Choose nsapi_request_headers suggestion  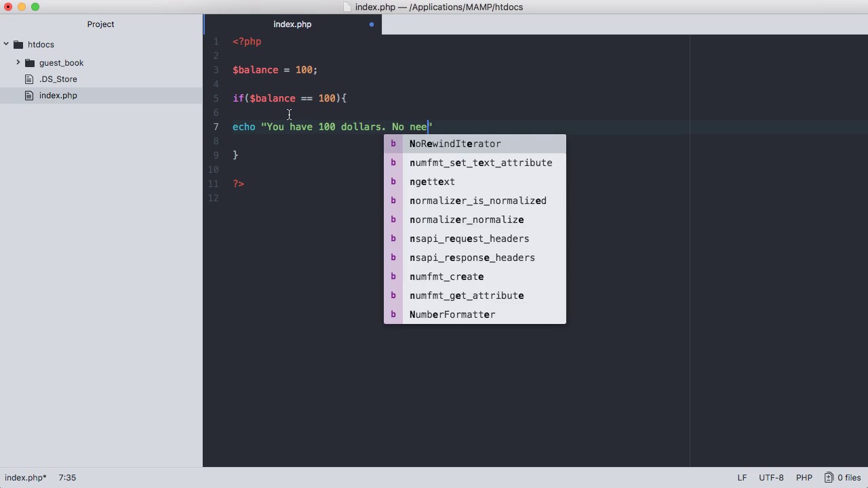coord(475,239)
